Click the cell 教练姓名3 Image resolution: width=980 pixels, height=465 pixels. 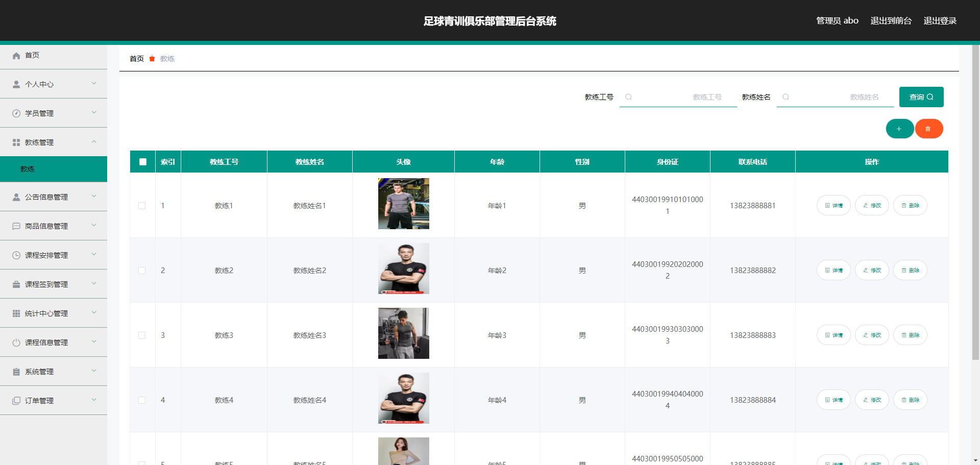(310, 335)
